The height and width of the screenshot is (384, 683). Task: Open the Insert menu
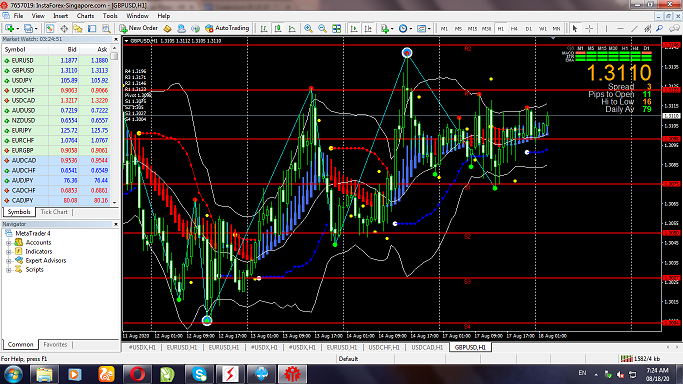60,16
